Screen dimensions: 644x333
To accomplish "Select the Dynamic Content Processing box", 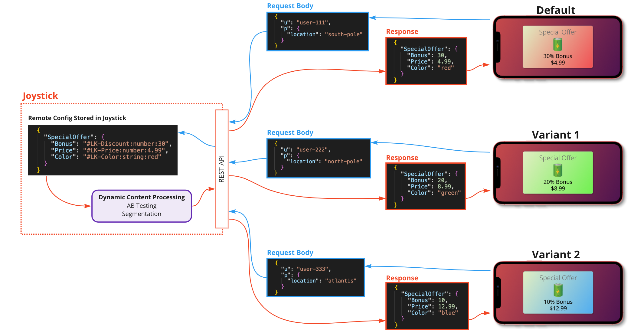I will (141, 206).
